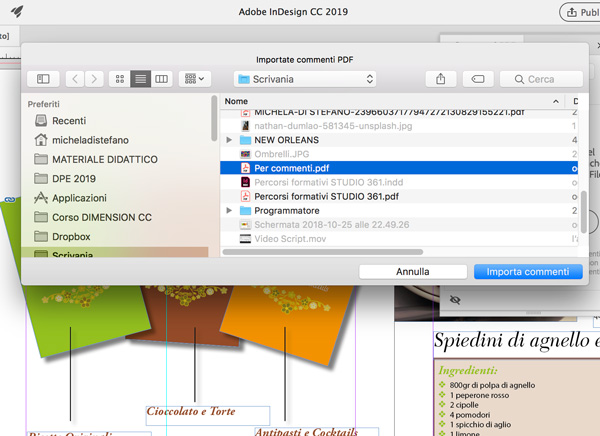
Task: Select Per commenti.pdf file
Action: pyautogui.click(x=399, y=168)
